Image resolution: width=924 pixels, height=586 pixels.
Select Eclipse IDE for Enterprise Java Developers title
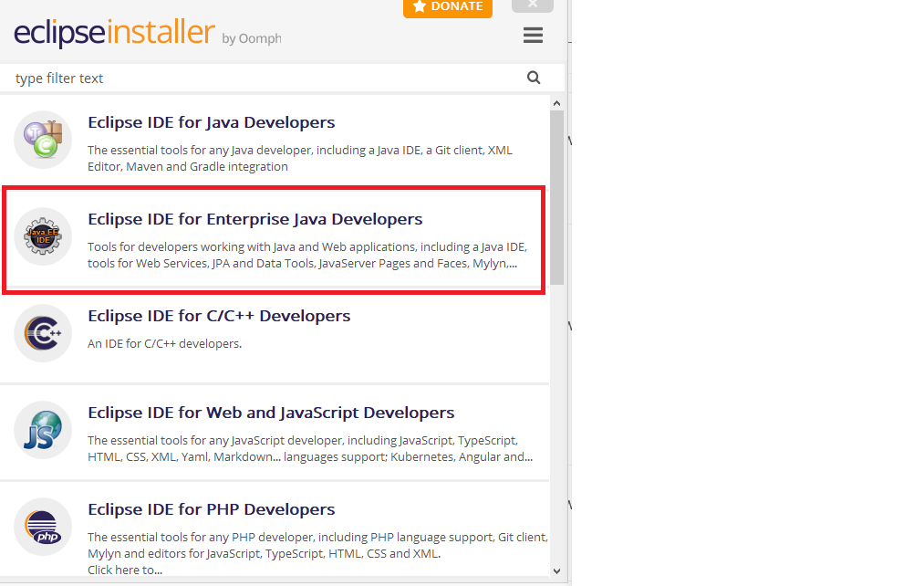pos(255,219)
